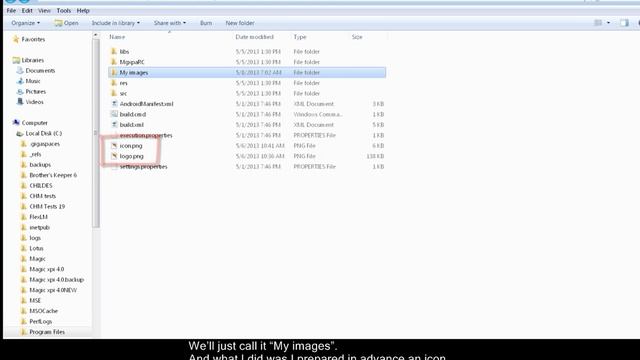The height and width of the screenshot is (360, 640).
Task: Open the Pictures library
Action: tap(36, 91)
